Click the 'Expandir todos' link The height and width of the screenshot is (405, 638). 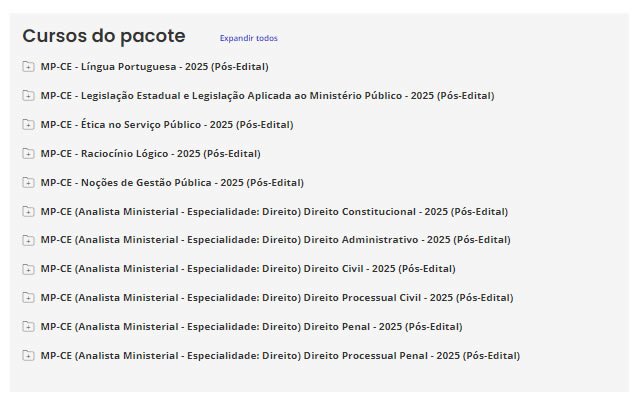[x=248, y=38]
